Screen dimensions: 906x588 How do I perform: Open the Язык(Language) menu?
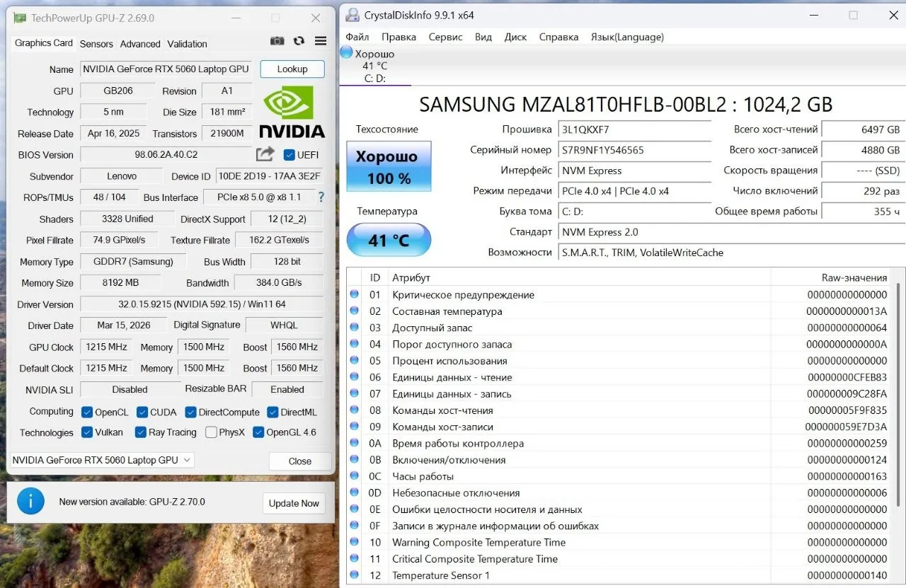click(x=627, y=37)
